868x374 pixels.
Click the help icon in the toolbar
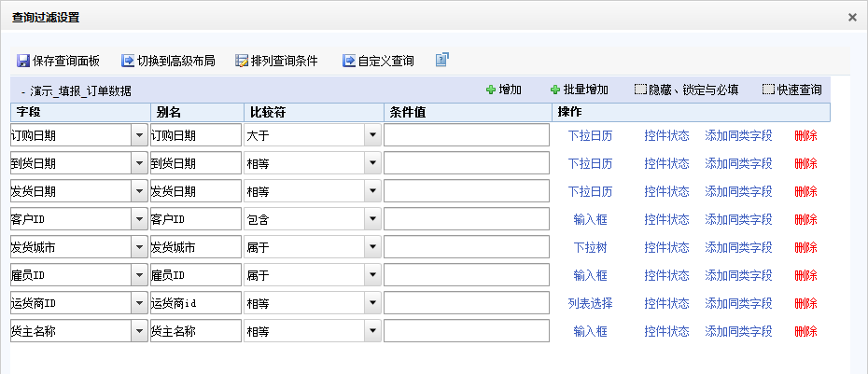(441, 60)
